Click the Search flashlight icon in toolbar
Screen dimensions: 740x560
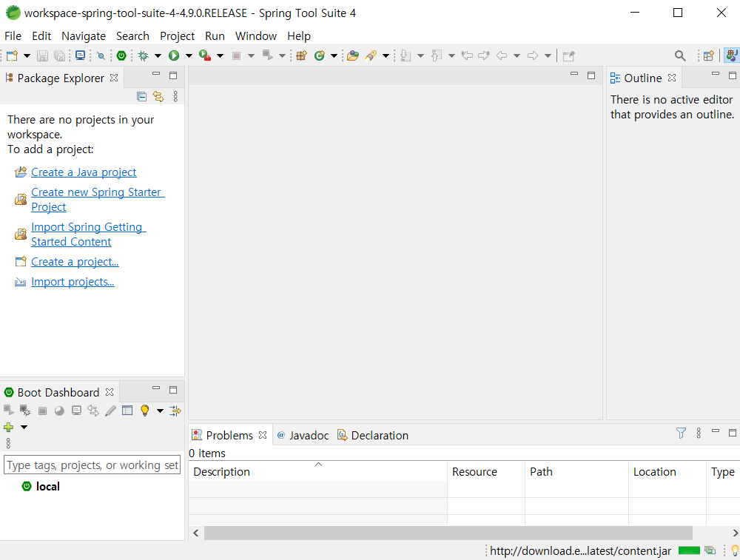coord(371,55)
